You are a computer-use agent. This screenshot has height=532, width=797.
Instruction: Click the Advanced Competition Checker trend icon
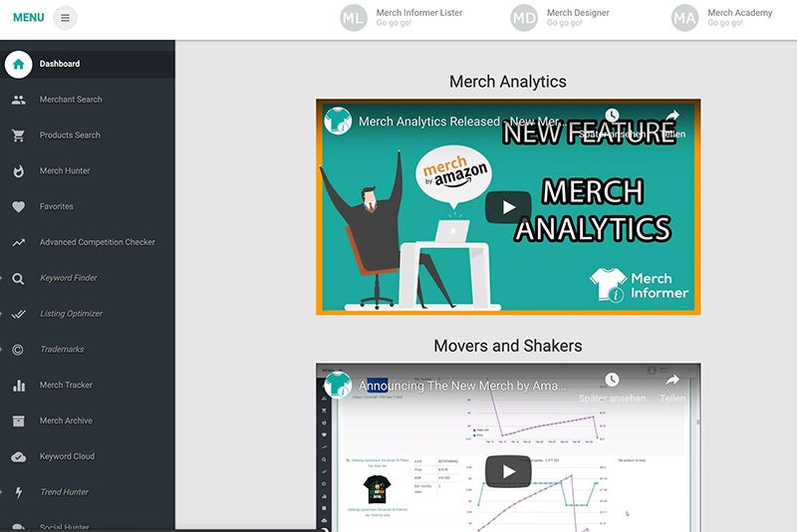click(x=18, y=242)
